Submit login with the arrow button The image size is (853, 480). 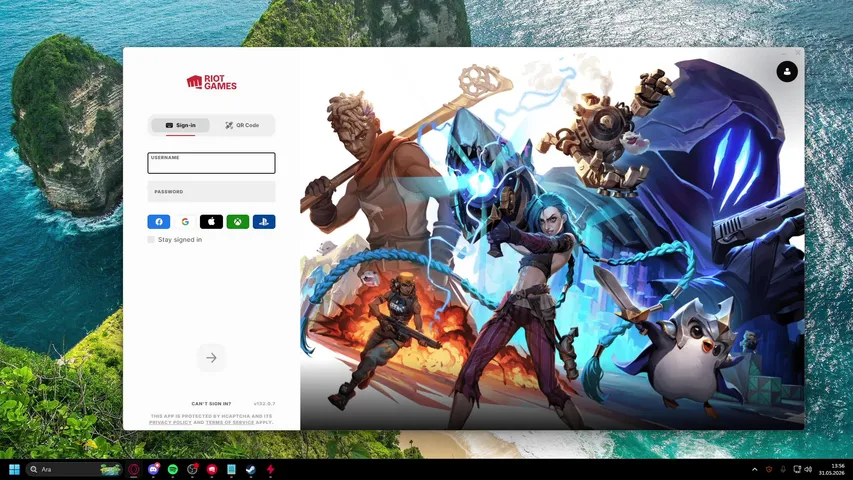point(212,358)
